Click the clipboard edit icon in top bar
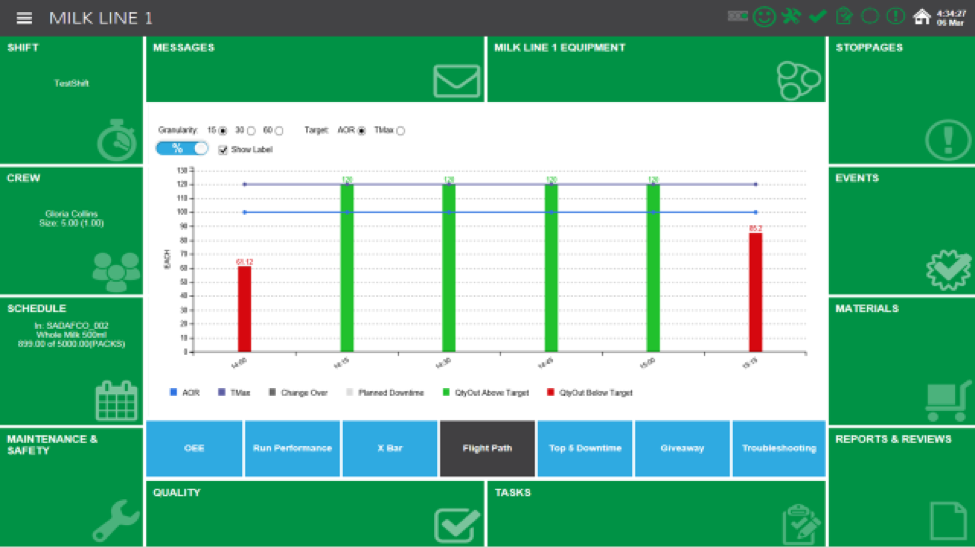The width and height of the screenshot is (975, 548). pos(844,17)
